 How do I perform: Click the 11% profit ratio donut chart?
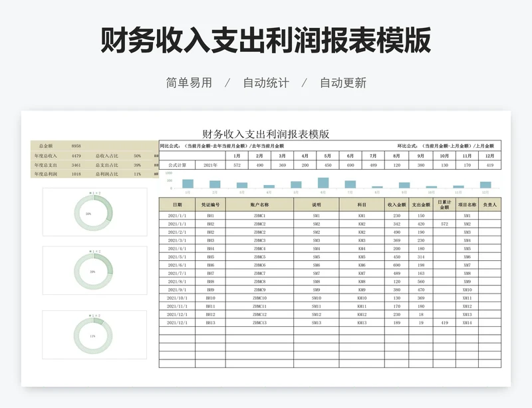point(93,335)
